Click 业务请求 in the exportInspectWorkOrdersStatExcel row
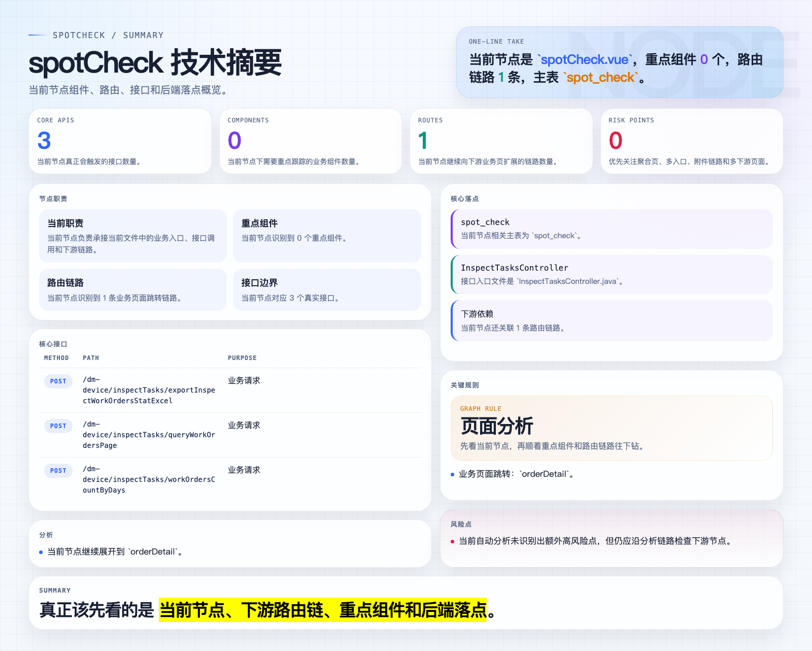812x651 pixels. pyautogui.click(x=244, y=380)
